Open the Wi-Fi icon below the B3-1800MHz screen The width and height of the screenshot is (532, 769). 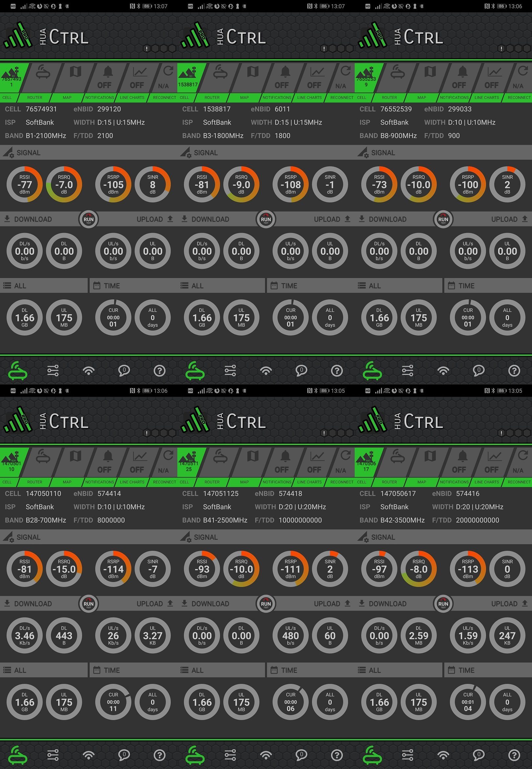(266, 370)
